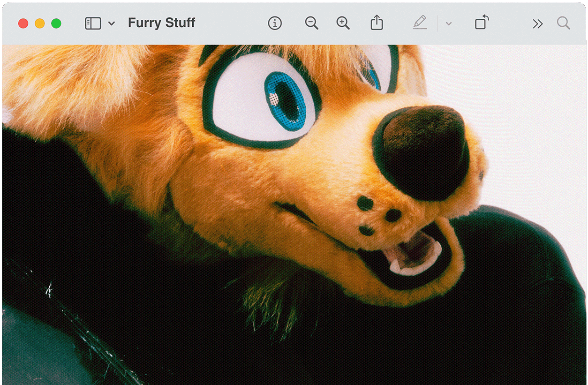Zoom out of the image
Image resolution: width=588 pixels, height=385 pixels.
click(x=311, y=23)
